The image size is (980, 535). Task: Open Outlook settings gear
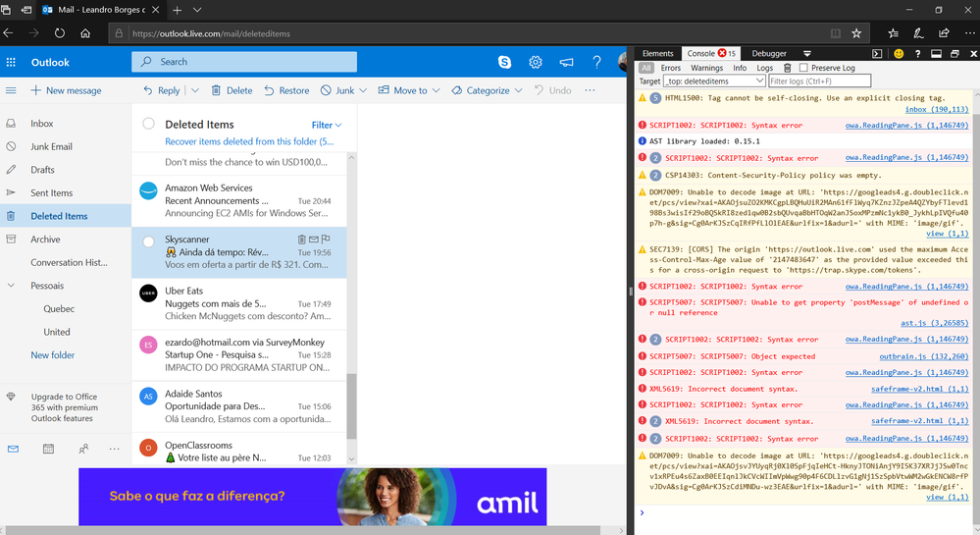pos(535,62)
